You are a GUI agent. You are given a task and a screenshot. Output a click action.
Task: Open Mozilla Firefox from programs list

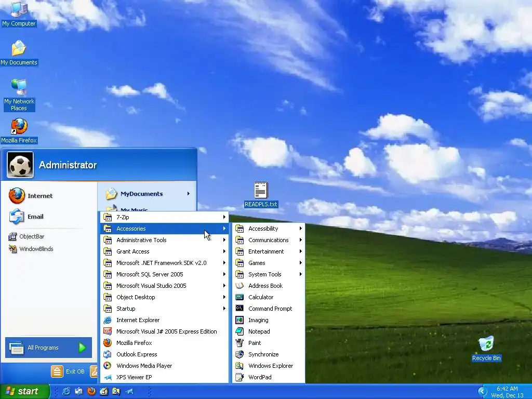coord(165,343)
